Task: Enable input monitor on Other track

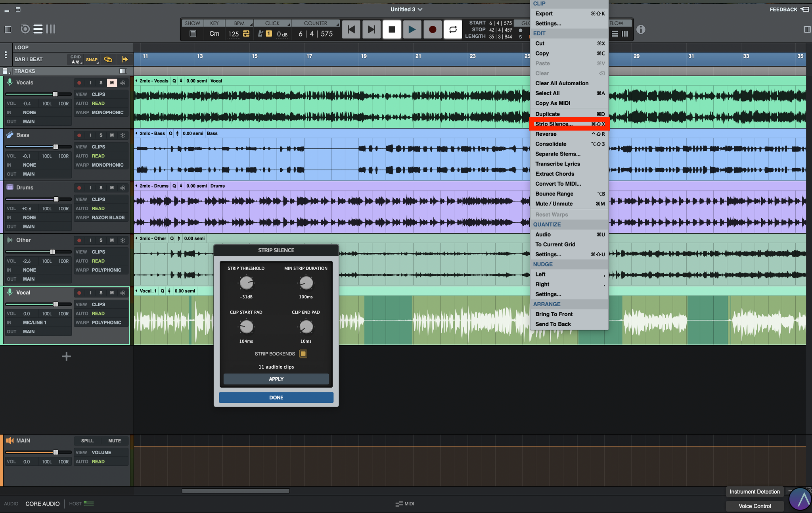Action: (x=90, y=240)
